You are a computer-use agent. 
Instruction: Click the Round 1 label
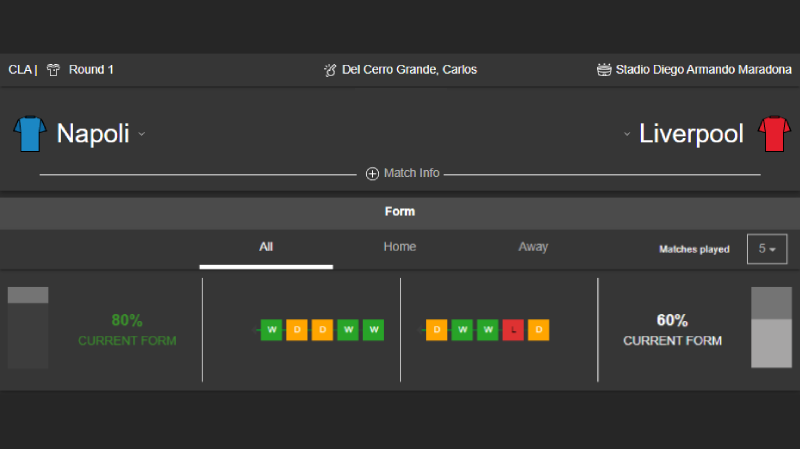coord(91,70)
